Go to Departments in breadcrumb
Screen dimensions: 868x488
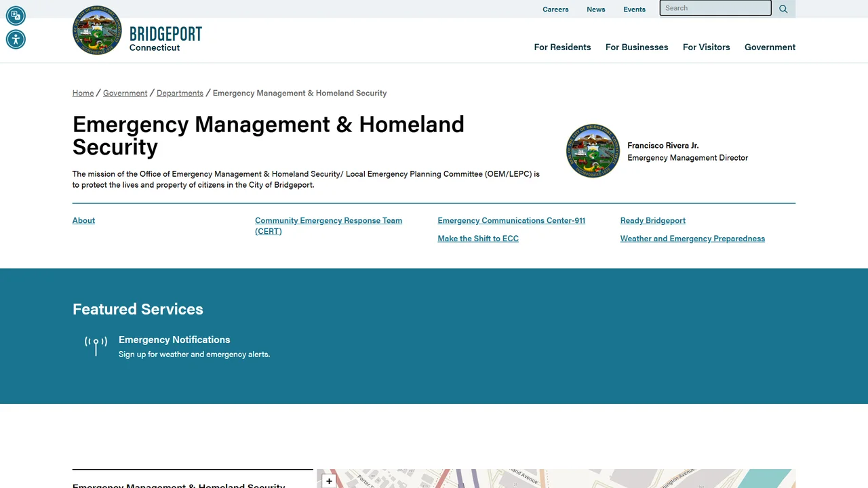tap(180, 93)
